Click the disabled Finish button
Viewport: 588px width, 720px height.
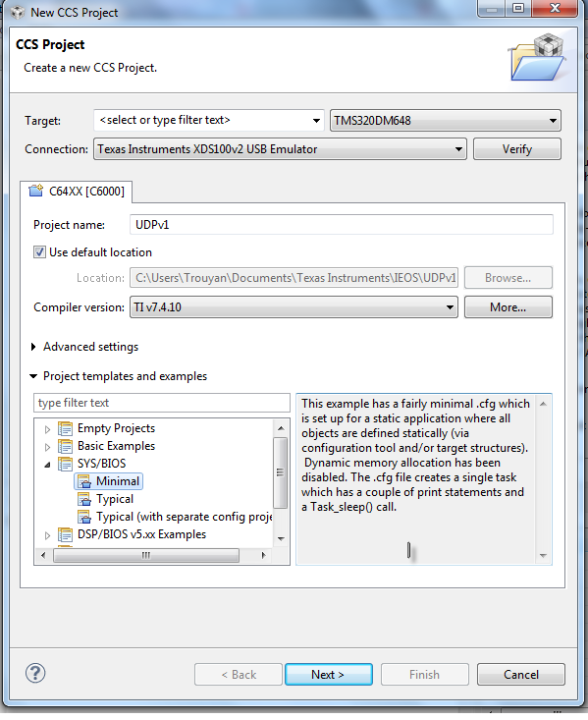425,675
